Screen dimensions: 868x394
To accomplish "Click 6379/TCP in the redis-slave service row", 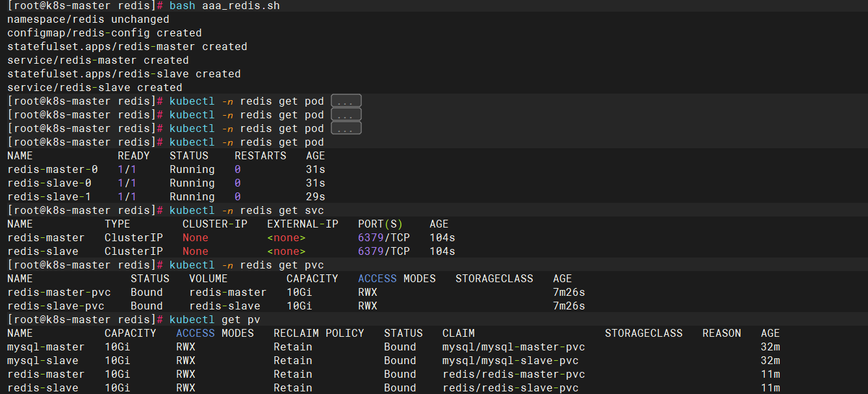I will click(x=384, y=251).
